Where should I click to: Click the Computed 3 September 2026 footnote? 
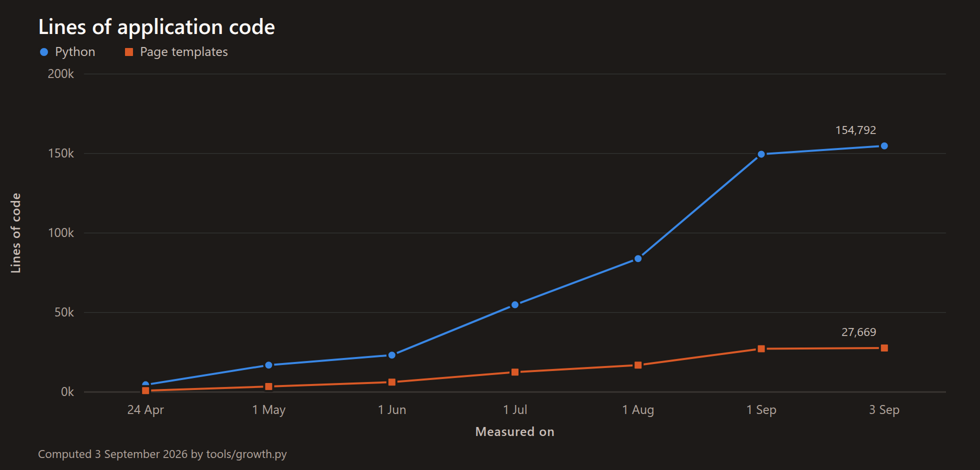pyautogui.click(x=162, y=454)
